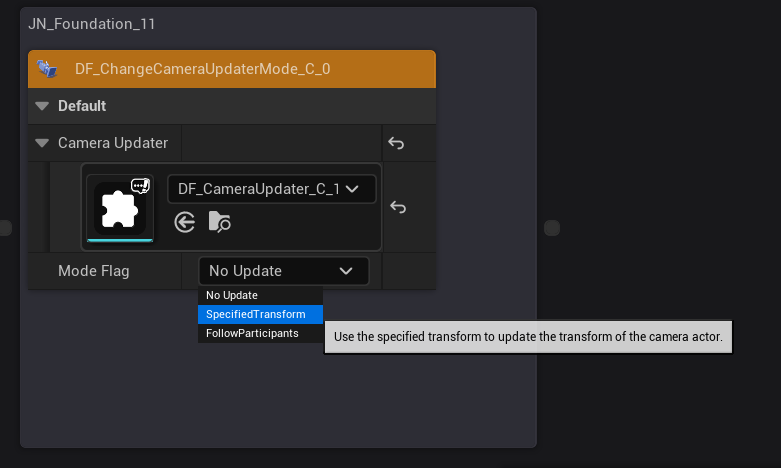Image resolution: width=781 pixels, height=468 pixels.
Task: Click the right output pin of the node
Action: coord(552,228)
